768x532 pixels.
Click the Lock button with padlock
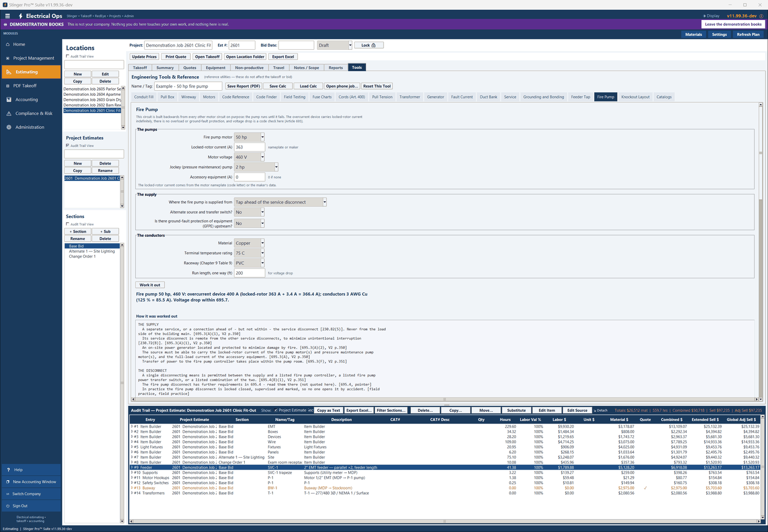coord(369,45)
